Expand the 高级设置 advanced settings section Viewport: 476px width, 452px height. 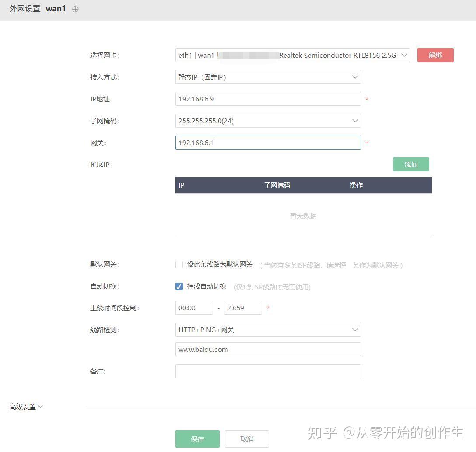(25, 407)
